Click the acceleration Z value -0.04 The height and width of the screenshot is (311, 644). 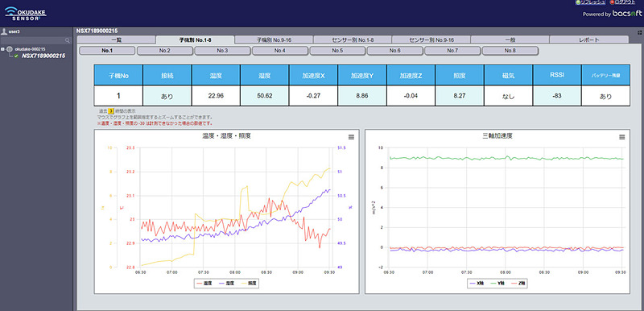click(x=411, y=96)
